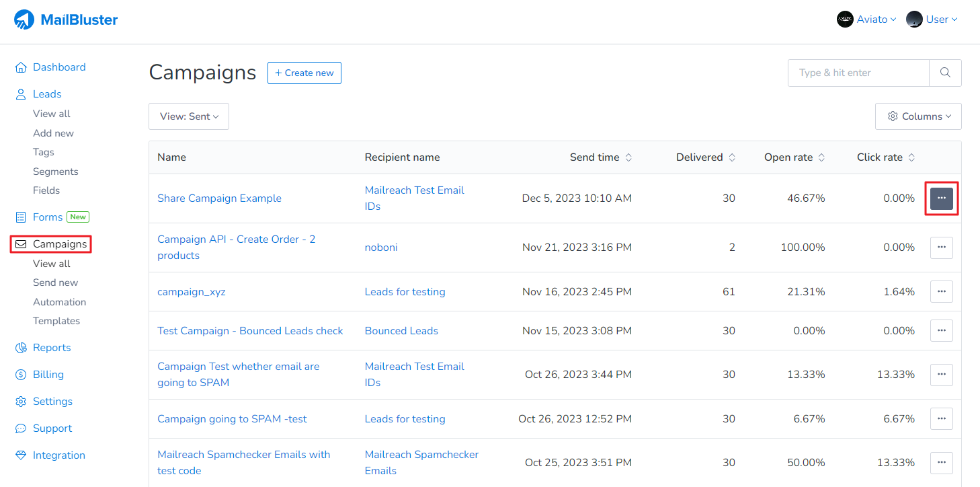Open the Support page in sidebar
This screenshot has height=487, width=980.
pos(52,428)
